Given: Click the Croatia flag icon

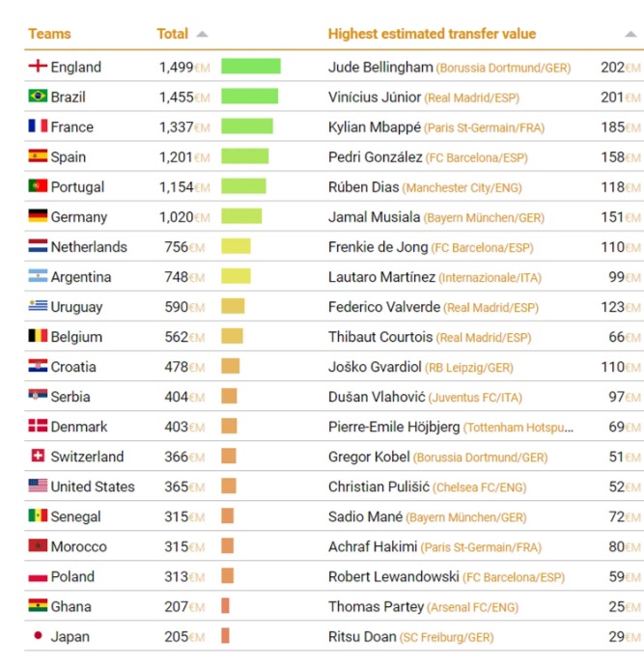Looking at the screenshot, I should click(x=38, y=366).
